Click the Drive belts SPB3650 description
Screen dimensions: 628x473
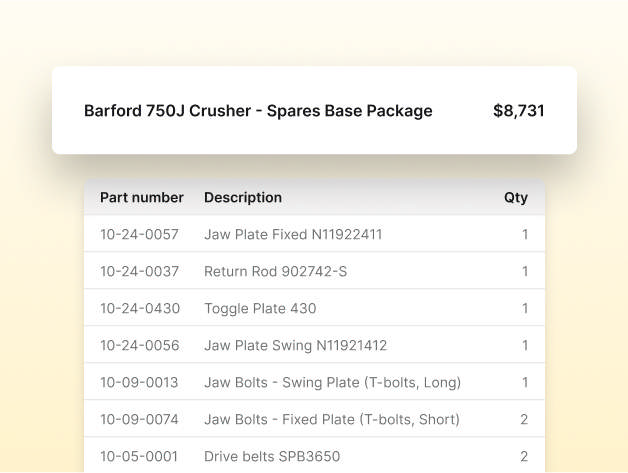click(272, 457)
